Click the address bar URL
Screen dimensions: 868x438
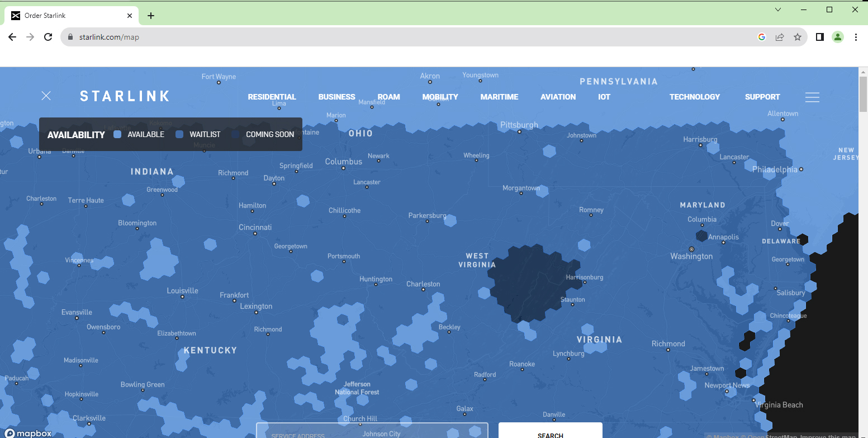pyautogui.click(x=109, y=37)
